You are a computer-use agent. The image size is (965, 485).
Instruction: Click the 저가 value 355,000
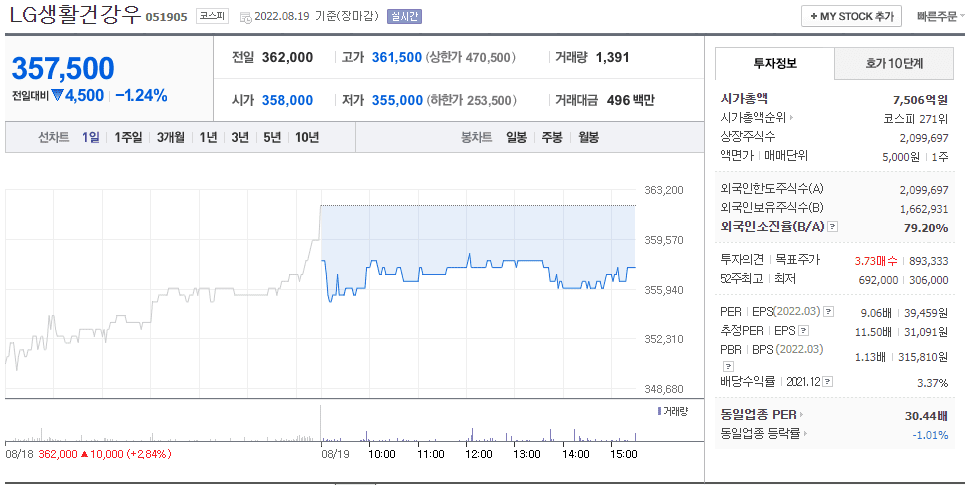(397, 100)
